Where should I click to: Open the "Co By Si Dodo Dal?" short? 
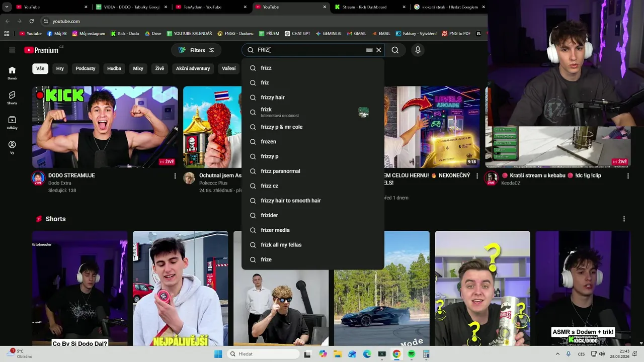tap(79, 289)
